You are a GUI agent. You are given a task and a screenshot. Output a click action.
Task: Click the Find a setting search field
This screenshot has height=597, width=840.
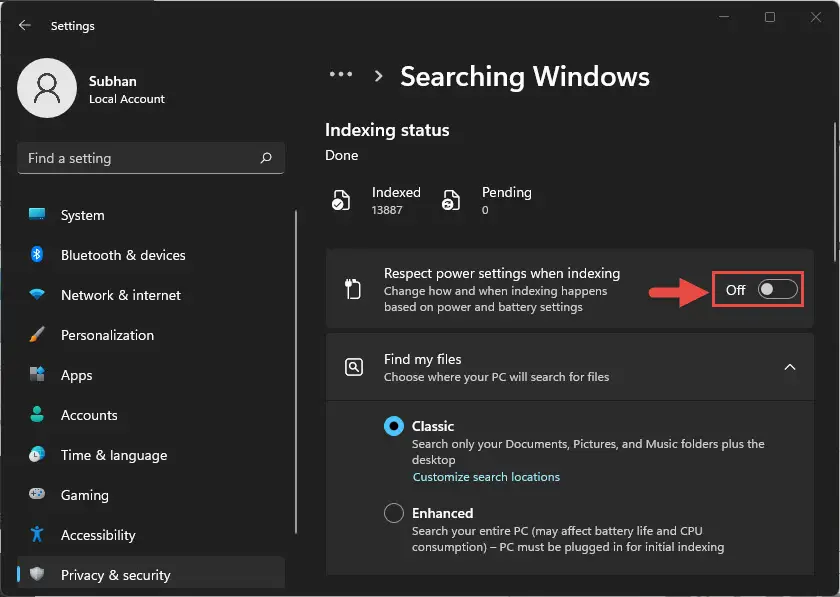coord(151,158)
